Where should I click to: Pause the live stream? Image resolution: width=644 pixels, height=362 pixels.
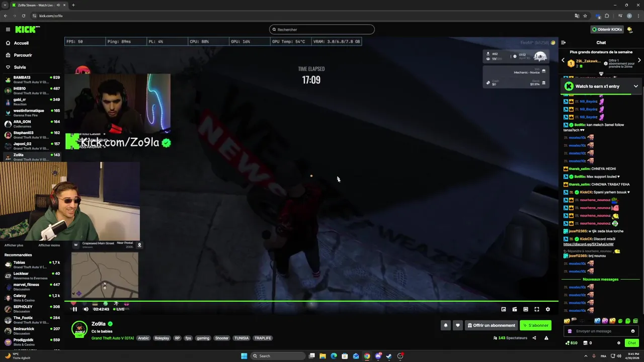tap(75, 309)
